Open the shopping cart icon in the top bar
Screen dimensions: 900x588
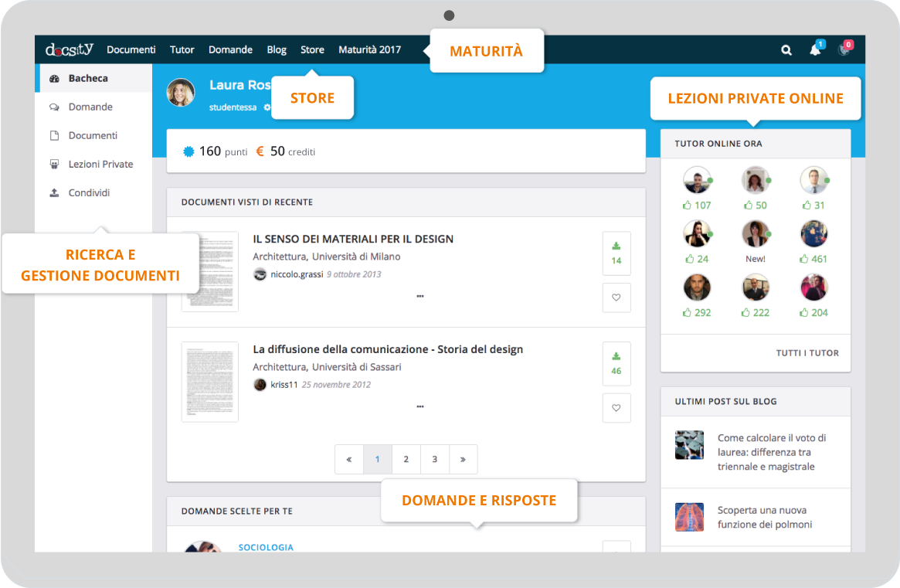click(x=844, y=50)
